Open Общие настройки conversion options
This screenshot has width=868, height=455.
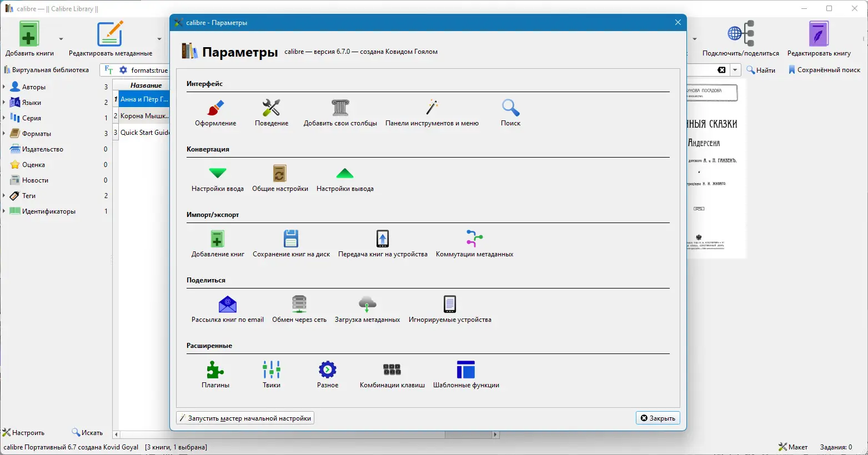(x=280, y=178)
